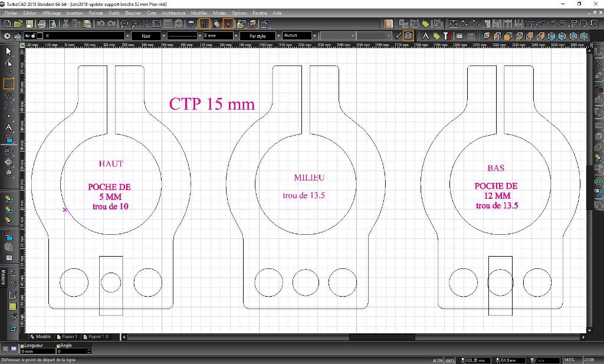Open the Architecture menu
604x364 pixels.
point(173,12)
